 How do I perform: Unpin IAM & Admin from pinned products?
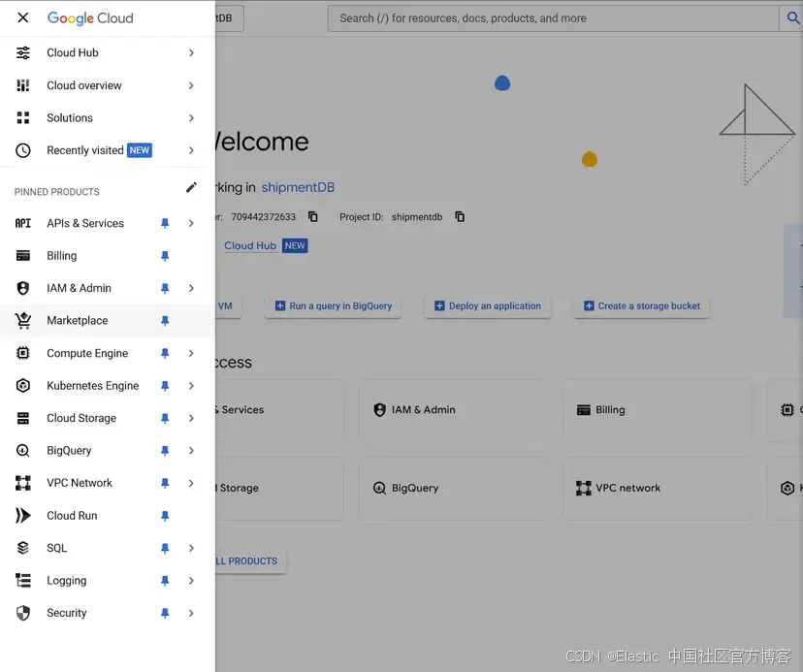point(165,288)
